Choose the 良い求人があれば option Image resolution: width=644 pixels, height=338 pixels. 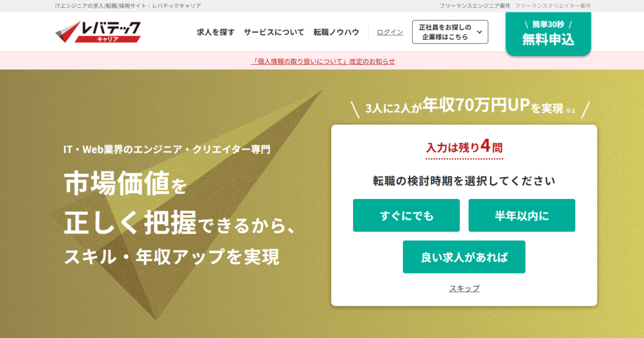pyautogui.click(x=464, y=257)
